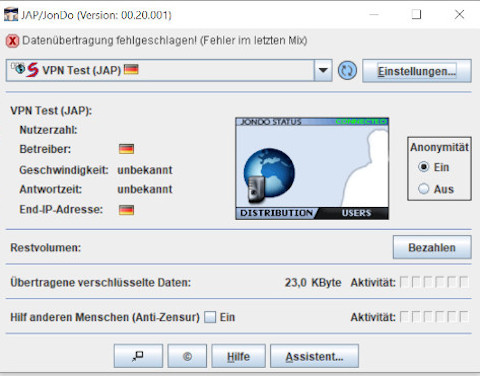Click the copyright info button
This screenshot has width=480, height=376.
[x=187, y=356]
